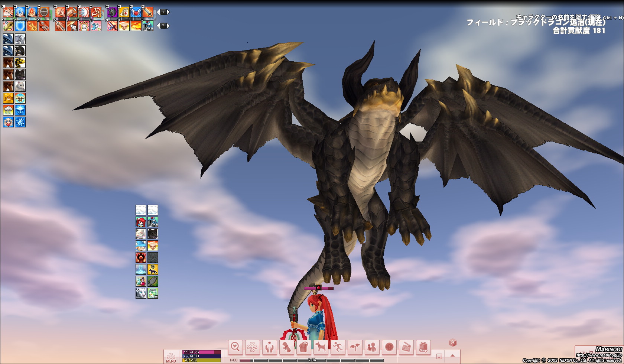Switch to next page of hotkey bar 1
The image size is (624, 364).
pos(168,12)
